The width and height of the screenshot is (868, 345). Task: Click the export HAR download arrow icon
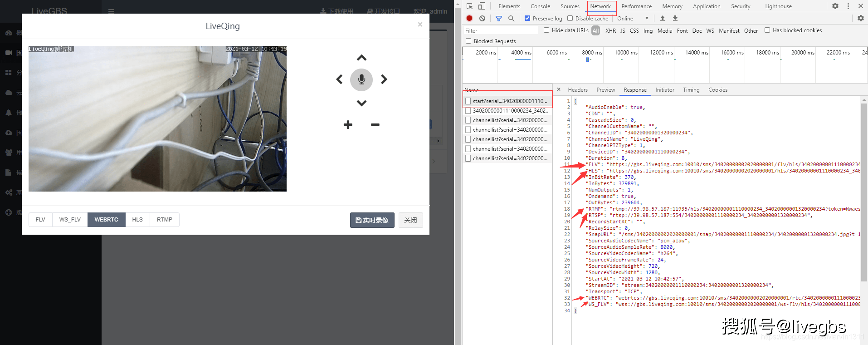[x=675, y=18]
